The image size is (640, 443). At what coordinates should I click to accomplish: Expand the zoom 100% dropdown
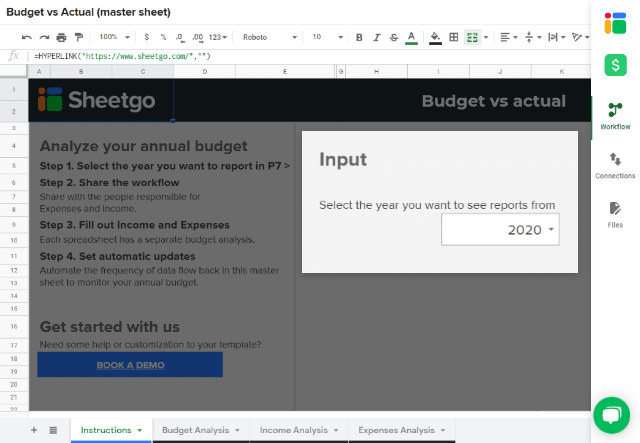[x=115, y=37]
